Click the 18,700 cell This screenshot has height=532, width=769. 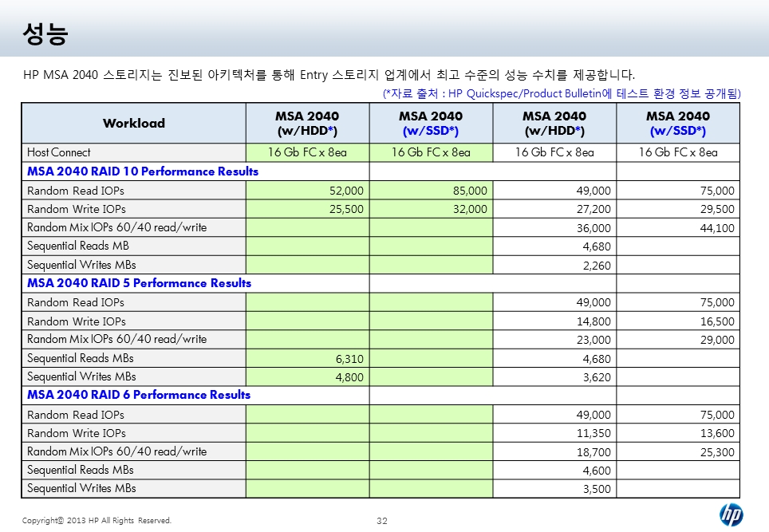[554, 452]
